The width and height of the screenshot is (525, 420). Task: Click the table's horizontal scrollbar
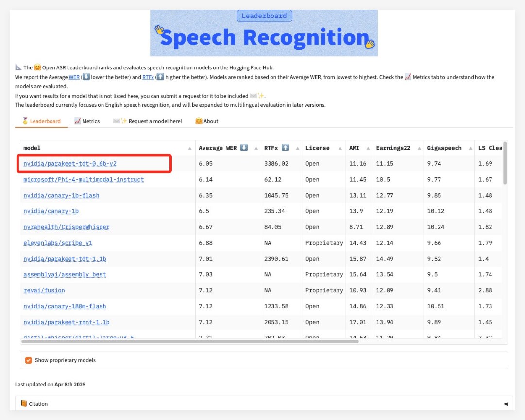click(x=190, y=342)
